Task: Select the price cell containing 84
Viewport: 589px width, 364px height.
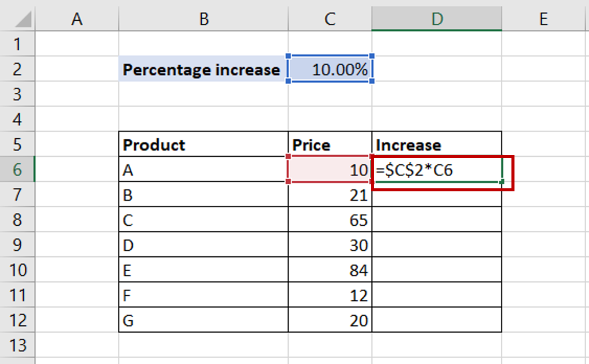Action: (x=330, y=270)
